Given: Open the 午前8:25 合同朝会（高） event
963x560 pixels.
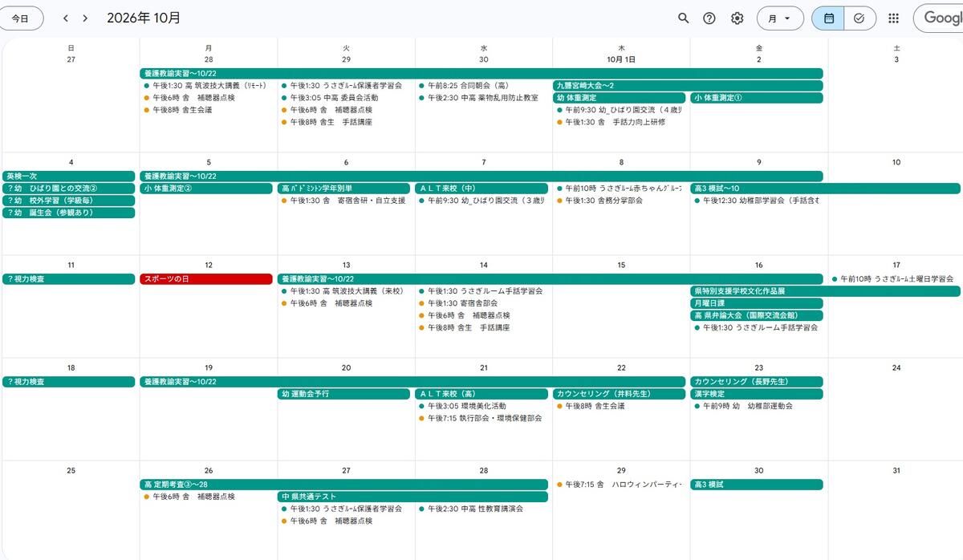Looking at the screenshot, I should (481, 85).
